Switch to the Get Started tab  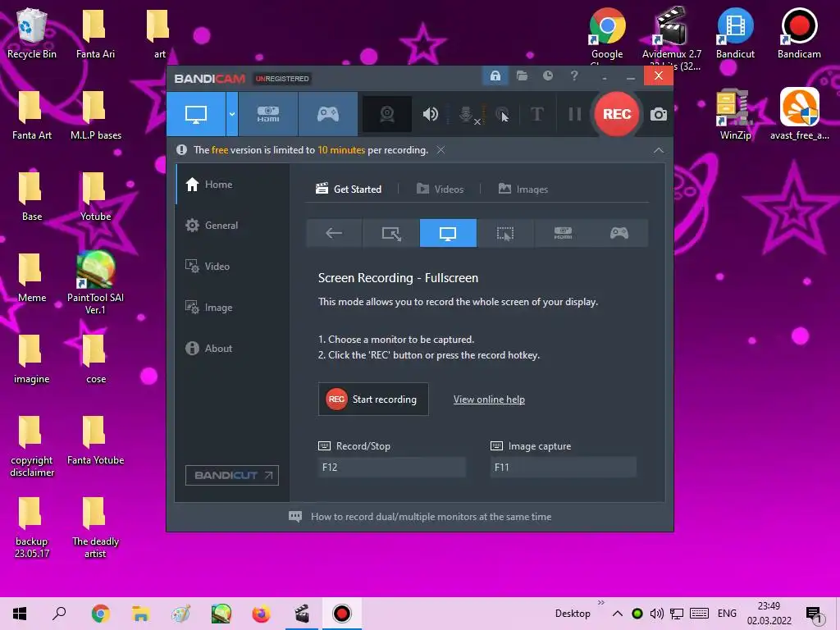tap(349, 189)
